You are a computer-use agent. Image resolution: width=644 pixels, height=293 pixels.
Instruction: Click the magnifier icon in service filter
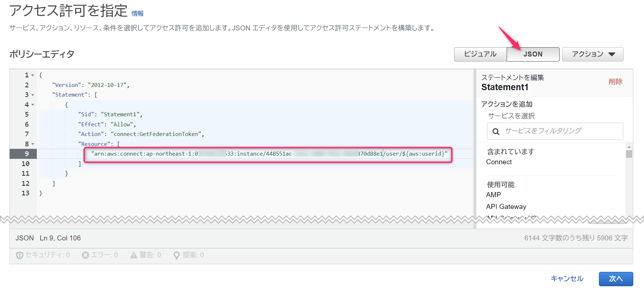(496, 132)
